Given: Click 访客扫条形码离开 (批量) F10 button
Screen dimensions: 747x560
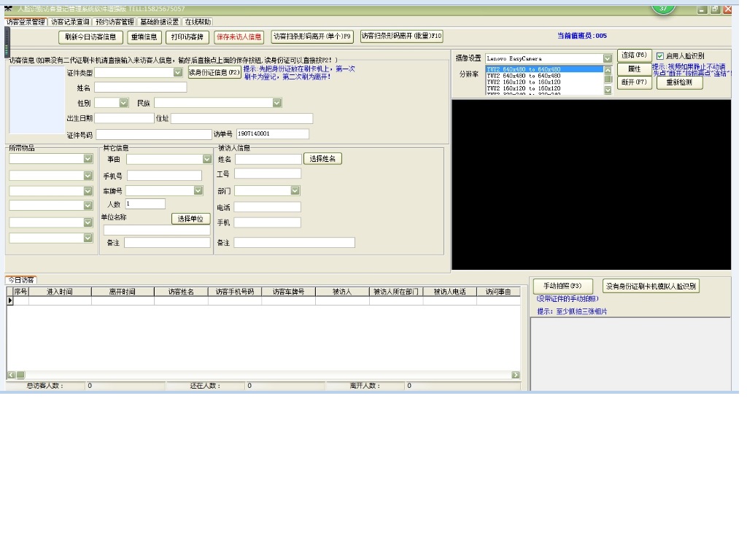Looking at the screenshot, I should 401,36.
